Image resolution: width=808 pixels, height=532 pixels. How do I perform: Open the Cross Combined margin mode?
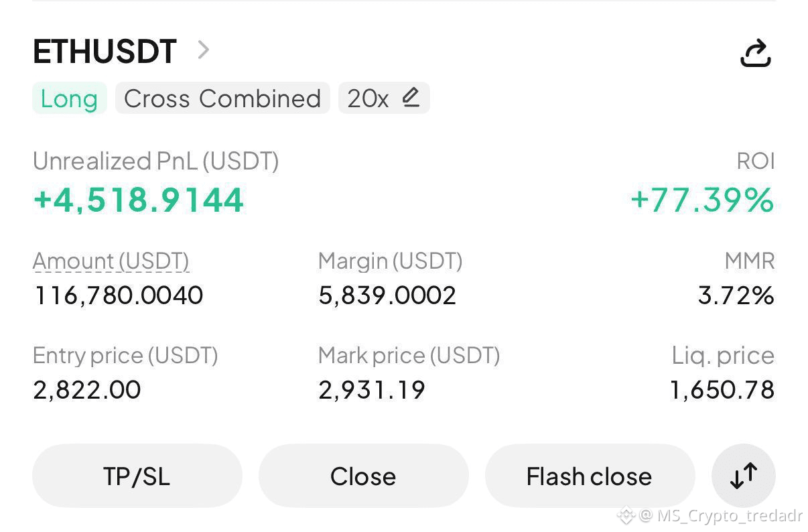click(222, 98)
